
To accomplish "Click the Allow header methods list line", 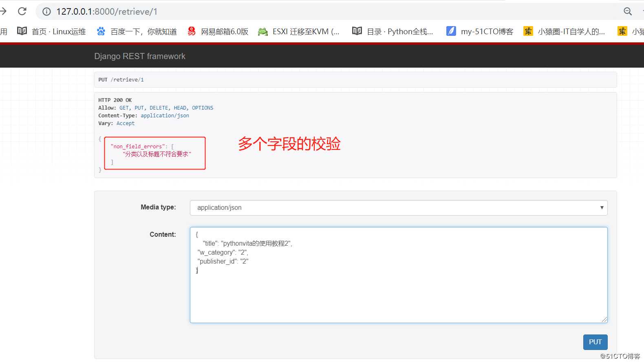I will [x=156, y=108].
